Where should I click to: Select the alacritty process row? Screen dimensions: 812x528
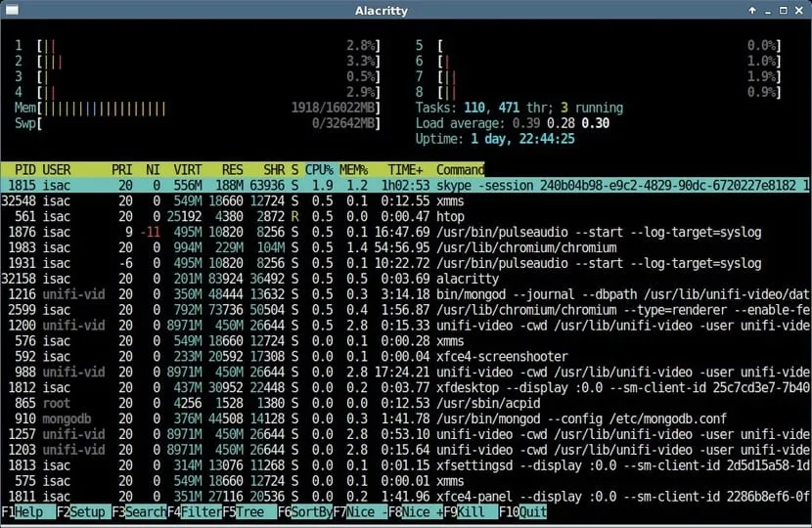406,279
